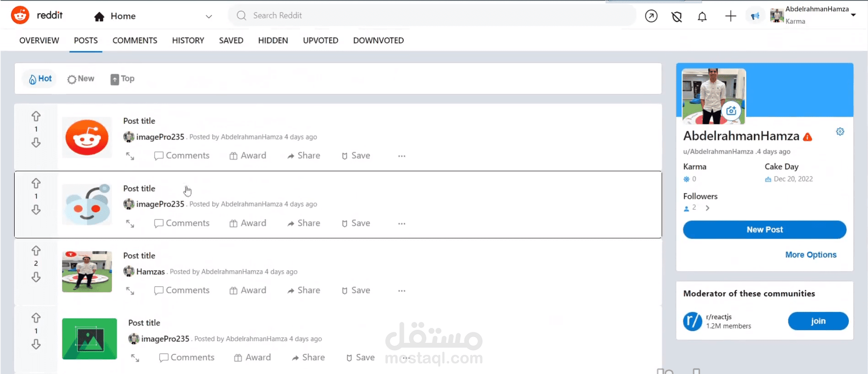Open the notifications bell
The width and height of the screenshot is (868, 374).
702,17
